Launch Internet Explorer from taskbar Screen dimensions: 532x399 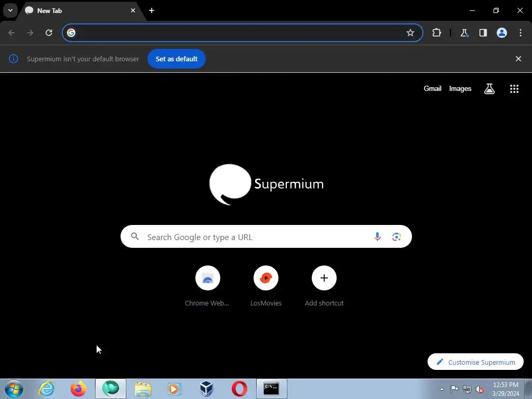(x=46, y=389)
